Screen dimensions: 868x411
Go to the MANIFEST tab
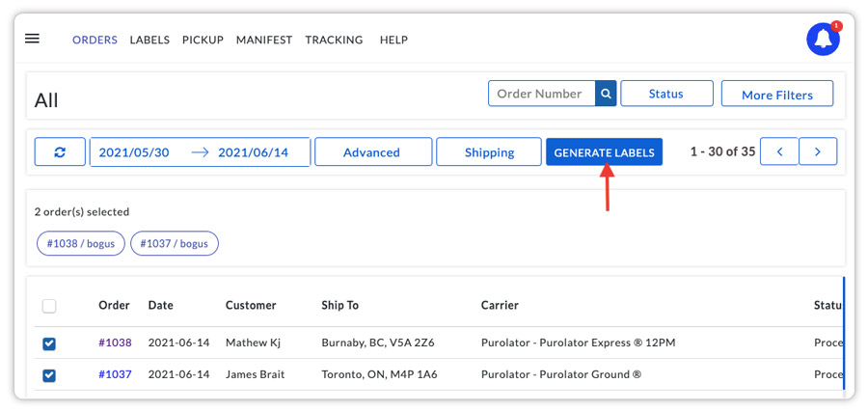tap(264, 40)
